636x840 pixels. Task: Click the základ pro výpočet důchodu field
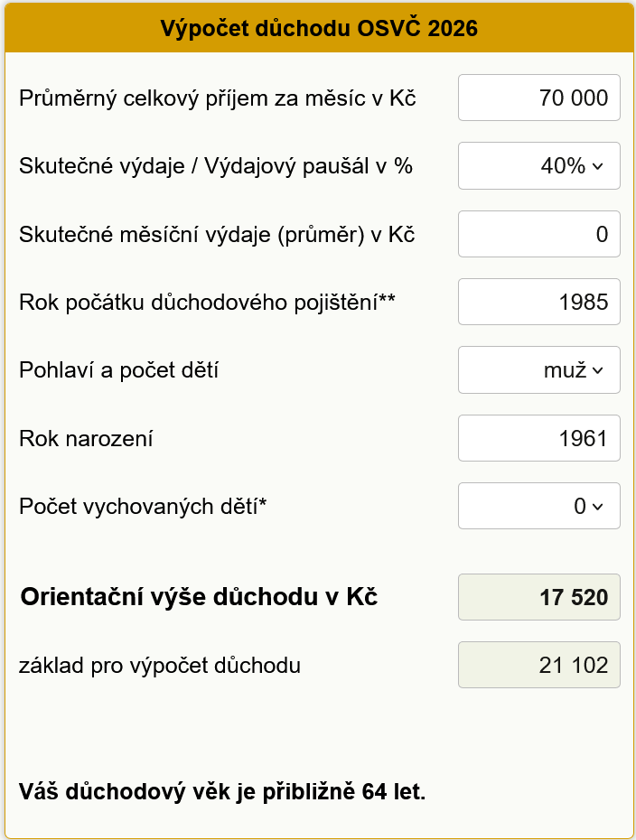538,665
